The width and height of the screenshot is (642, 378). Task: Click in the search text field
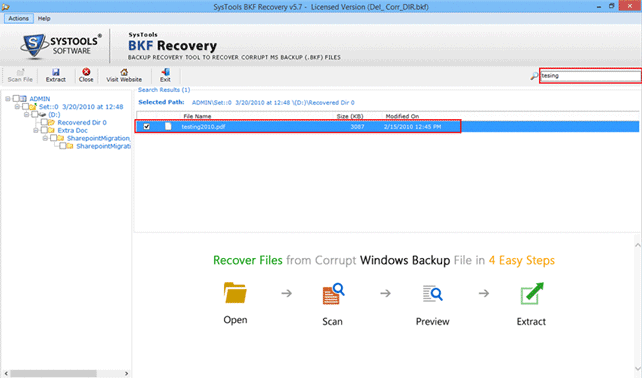click(x=590, y=76)
